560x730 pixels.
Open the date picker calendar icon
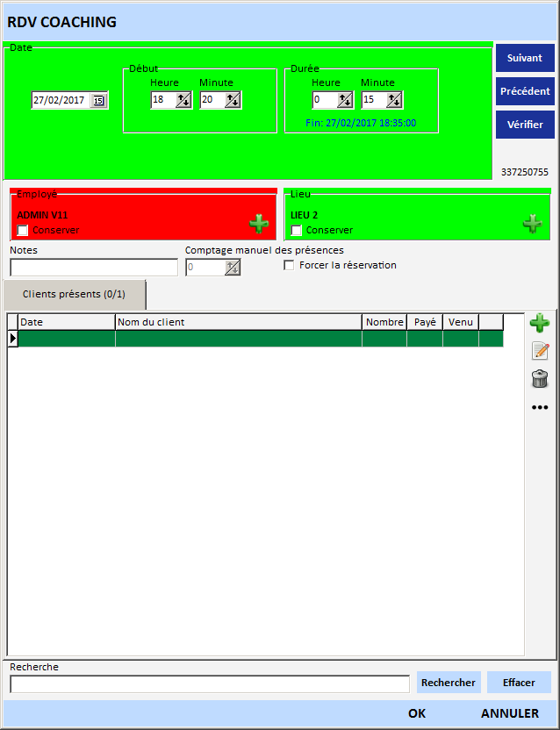point(98,101)
